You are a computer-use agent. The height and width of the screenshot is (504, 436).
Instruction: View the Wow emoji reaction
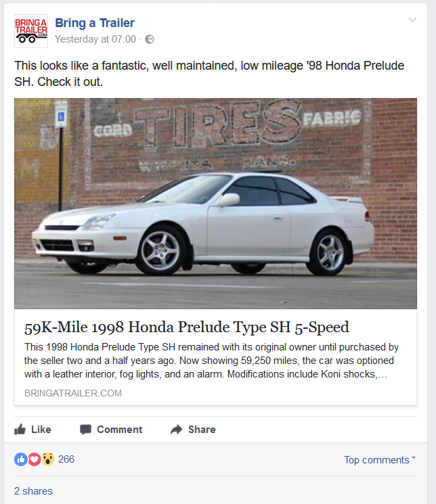coord(48,459)
